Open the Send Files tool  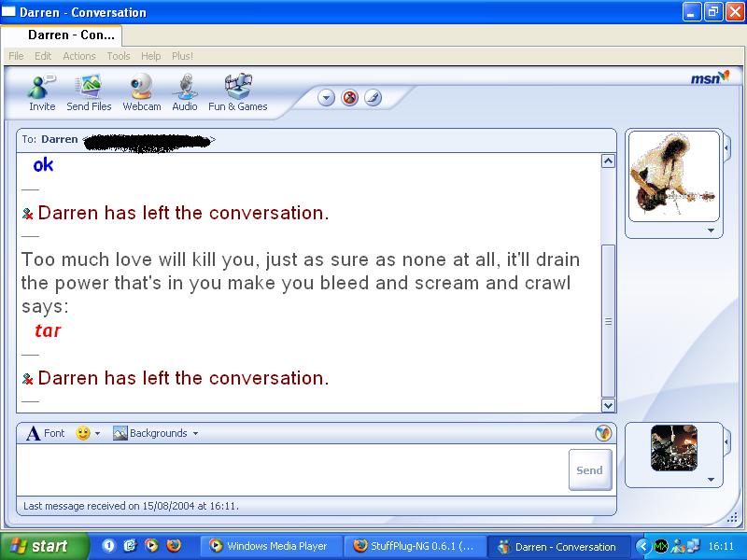89,92
